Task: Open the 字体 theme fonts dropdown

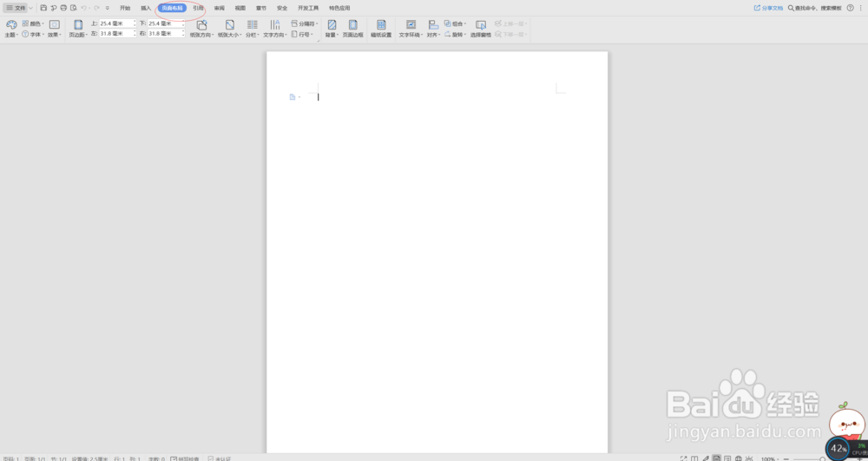Action: point(33,35)
